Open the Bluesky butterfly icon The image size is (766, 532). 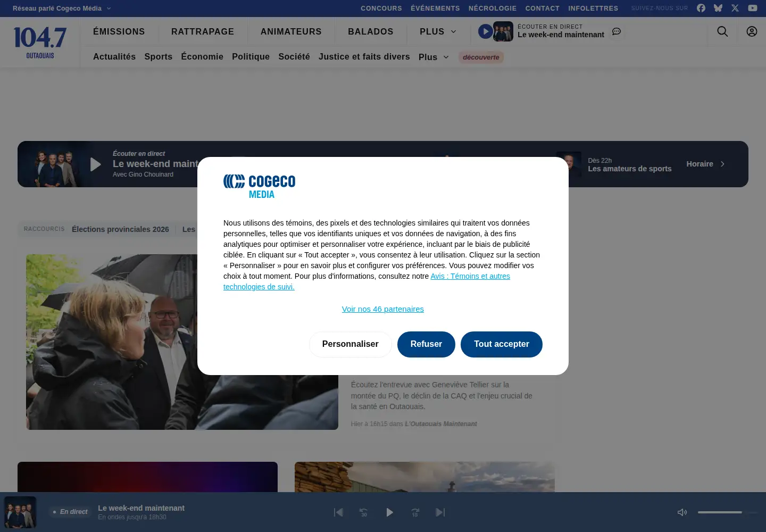click(718, 8)
